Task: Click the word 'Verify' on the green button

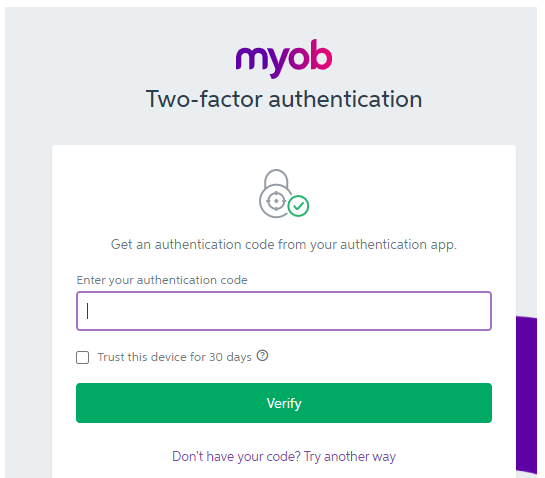Action: pyautogui.click(x=284, y=403)
